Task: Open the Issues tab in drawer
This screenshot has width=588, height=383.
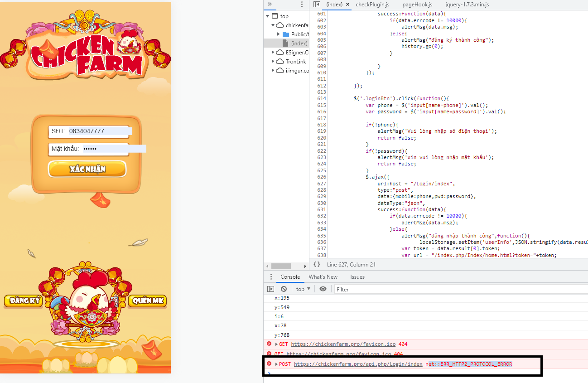Action: pyautogui.click(x=357, y=277)
